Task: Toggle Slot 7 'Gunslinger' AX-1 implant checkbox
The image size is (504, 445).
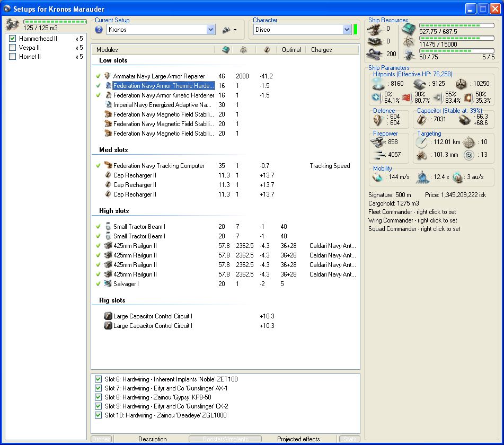Action: click(99, 388)
